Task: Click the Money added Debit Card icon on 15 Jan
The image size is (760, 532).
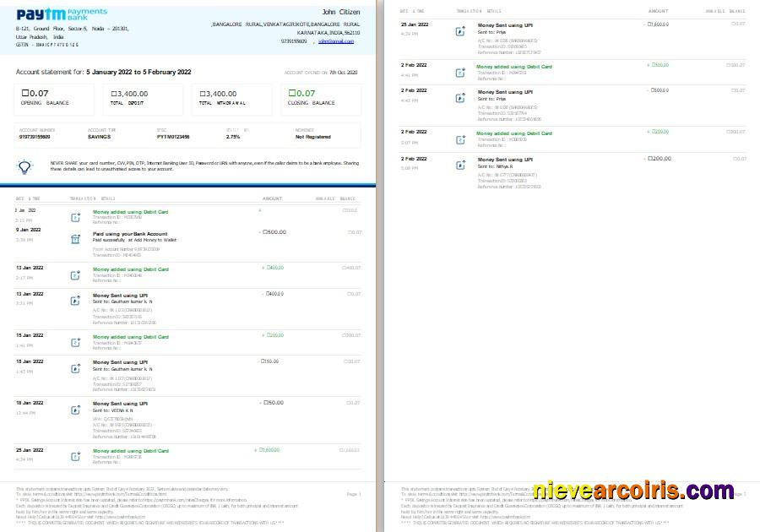Action: point(74,339)
